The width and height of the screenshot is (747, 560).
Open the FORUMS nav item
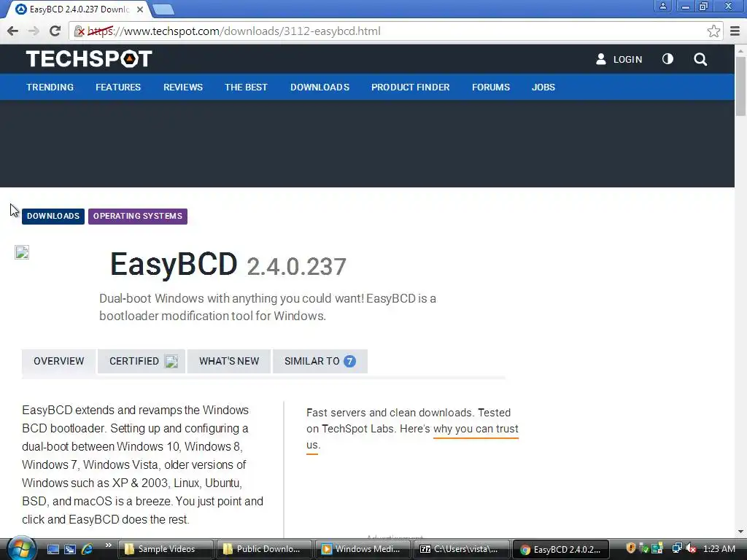(x=491, y=87)
